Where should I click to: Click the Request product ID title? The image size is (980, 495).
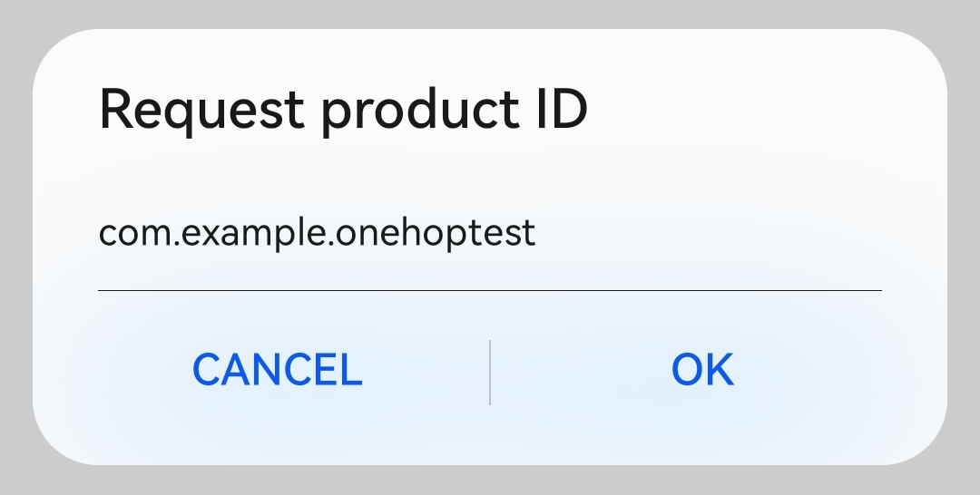tap(343, 110)
